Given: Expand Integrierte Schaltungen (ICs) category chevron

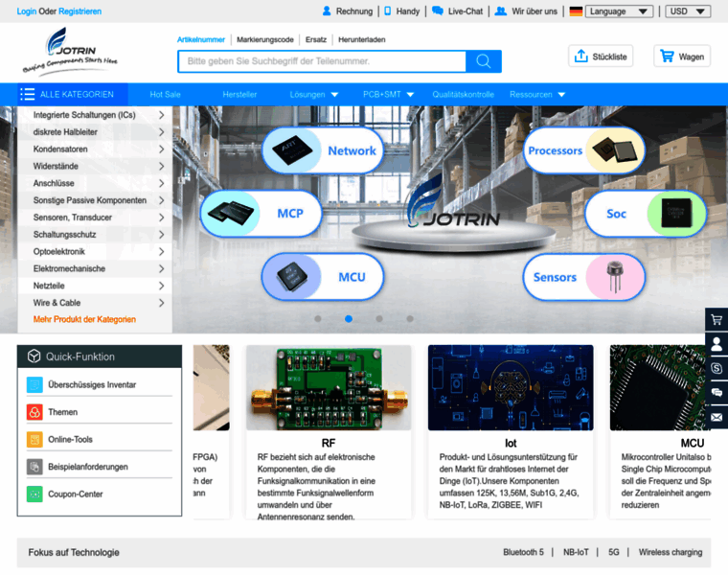Looking at the screenshot, I should click(161, 115).
